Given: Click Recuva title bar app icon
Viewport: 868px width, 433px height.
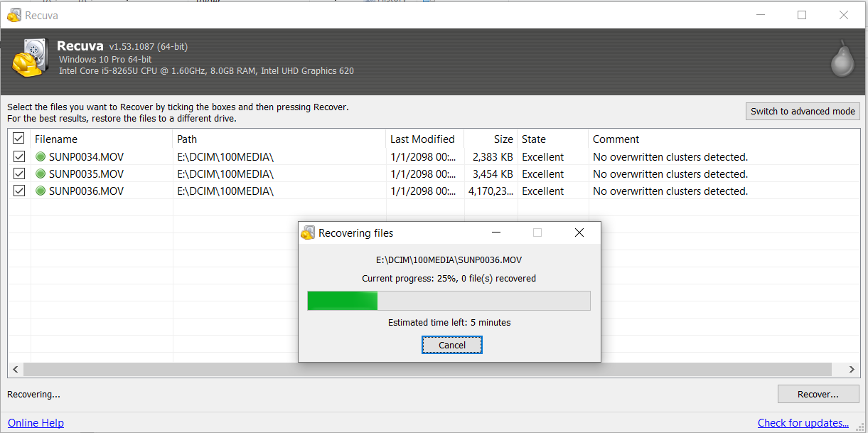Looking at the screenshot, I should coord(14,15).
